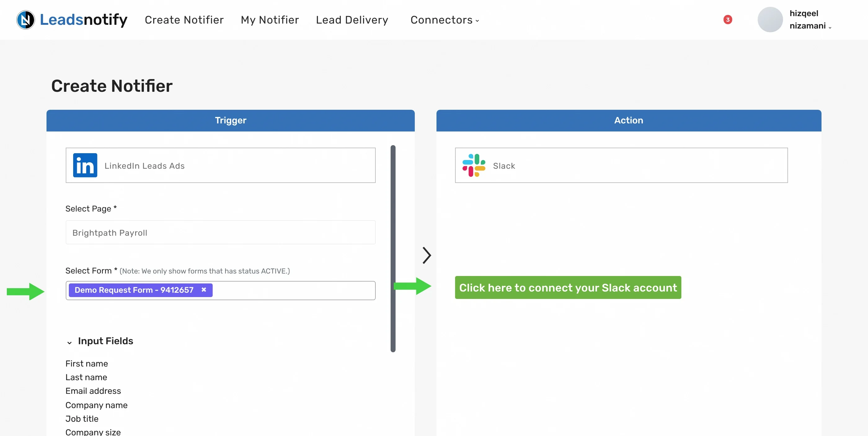Screen dimensions: 868x436
Task: Click the ACTIVE status forms note
Action: click(205, 271)
